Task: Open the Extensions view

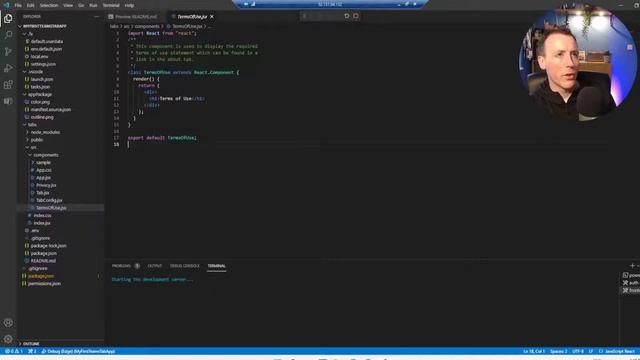Action: (8, 84)
